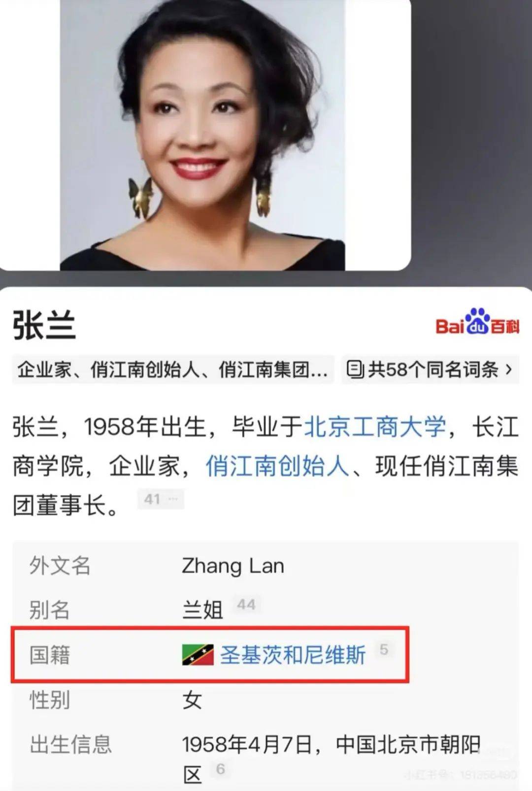This screenshot has width=532, height=791.
Task: Expand the 共58个同名词条 list chevron
Action: coord(509,370)
